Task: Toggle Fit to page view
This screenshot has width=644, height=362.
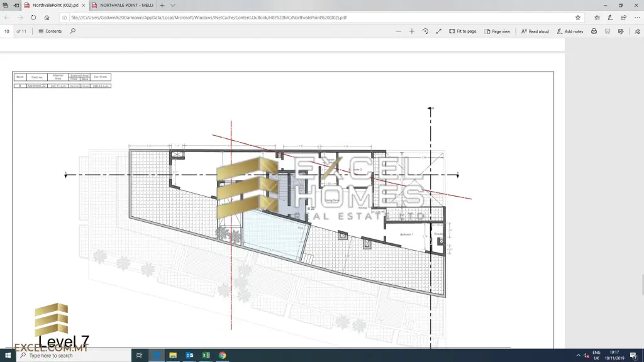Action: 462,31
